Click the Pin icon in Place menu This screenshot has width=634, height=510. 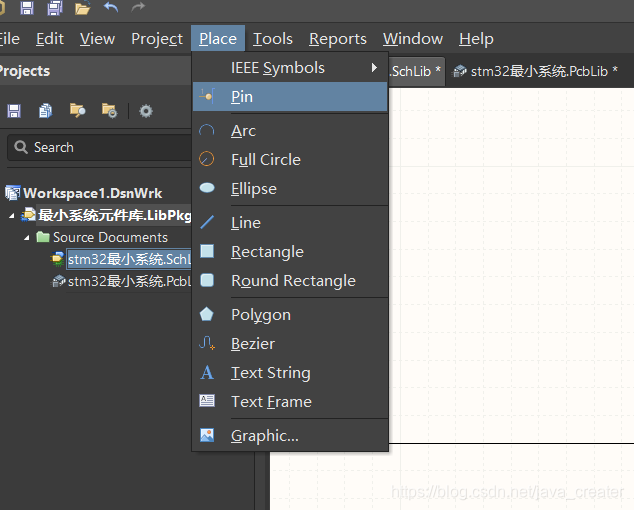[207, 96]
